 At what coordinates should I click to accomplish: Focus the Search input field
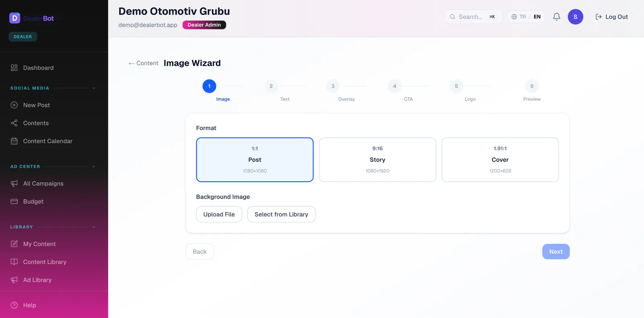[473, 17]
